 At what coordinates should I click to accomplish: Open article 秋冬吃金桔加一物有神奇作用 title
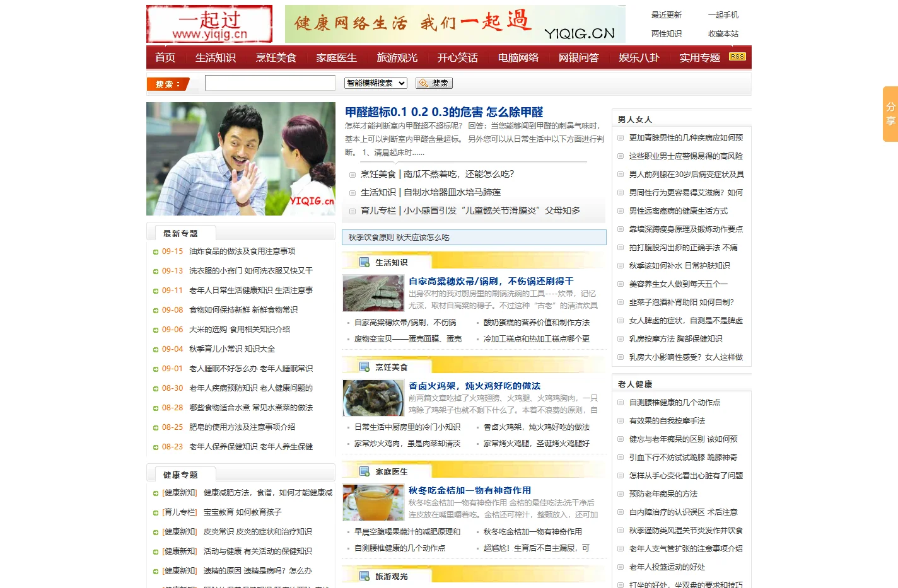[x=470, y=490]
